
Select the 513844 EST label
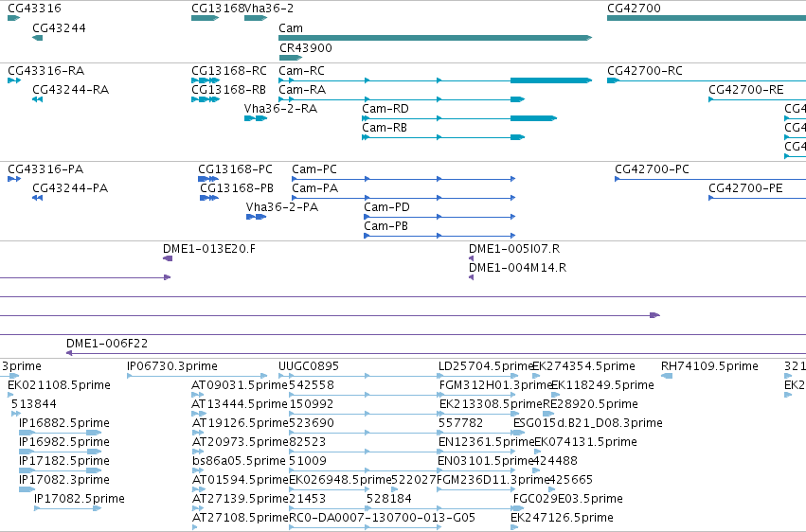(34, 404)
